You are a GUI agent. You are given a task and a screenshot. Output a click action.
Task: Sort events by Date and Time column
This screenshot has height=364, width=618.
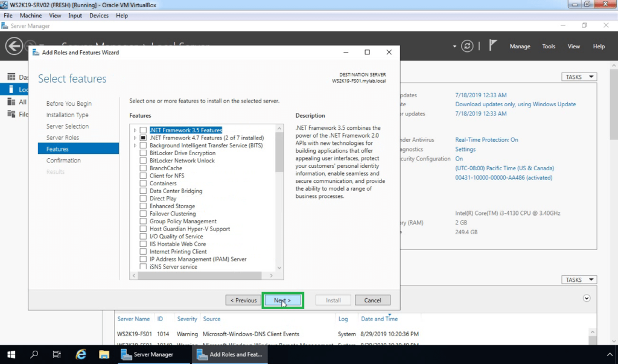point(379,319)
